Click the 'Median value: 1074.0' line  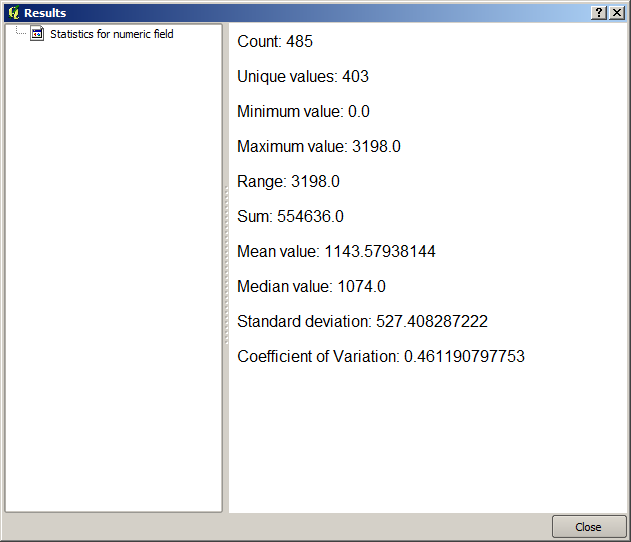coord(311,287)
